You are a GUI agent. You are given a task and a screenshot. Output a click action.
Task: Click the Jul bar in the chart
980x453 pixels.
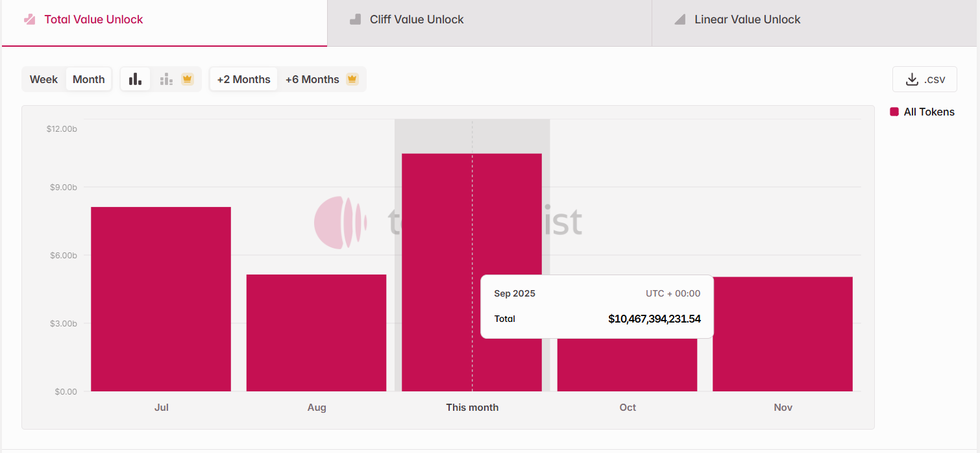pos(161,299)
